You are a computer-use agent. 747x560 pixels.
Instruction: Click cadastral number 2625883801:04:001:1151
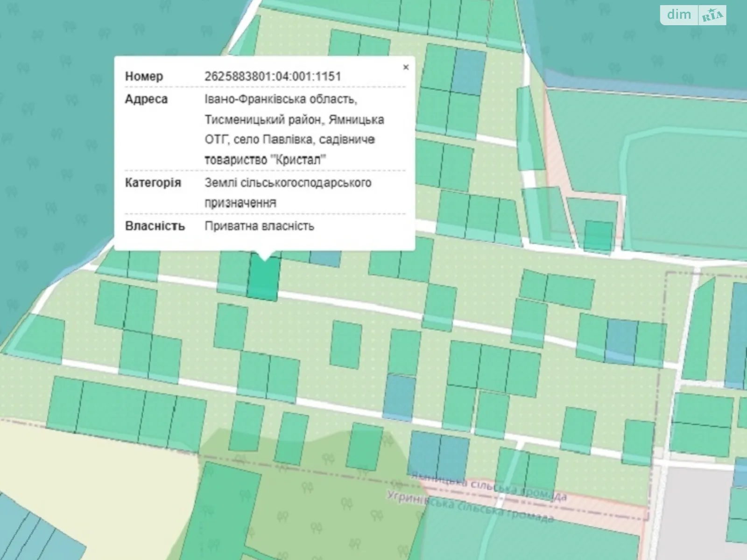[273, 76]
